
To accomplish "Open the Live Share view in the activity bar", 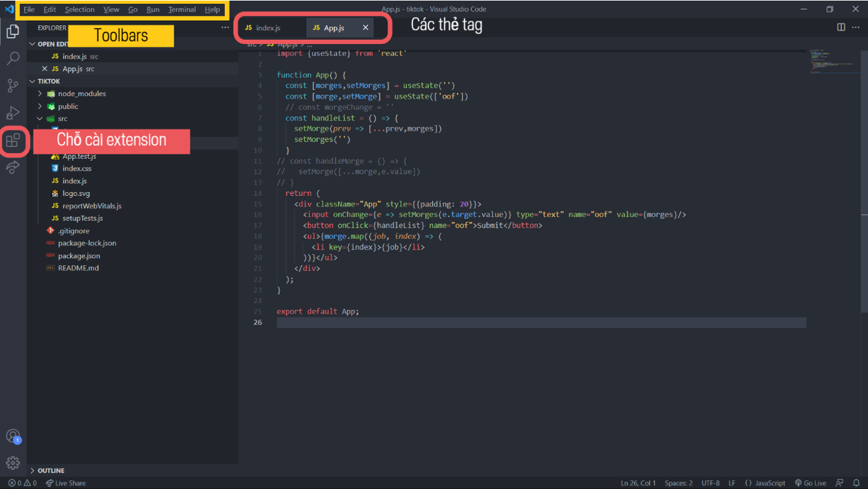I will coord(13,168).
